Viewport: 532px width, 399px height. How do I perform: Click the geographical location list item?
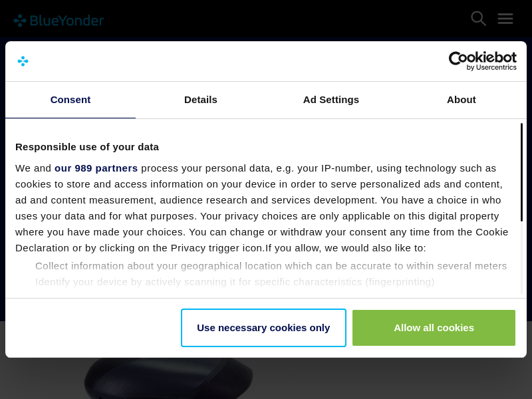[271, 266]
